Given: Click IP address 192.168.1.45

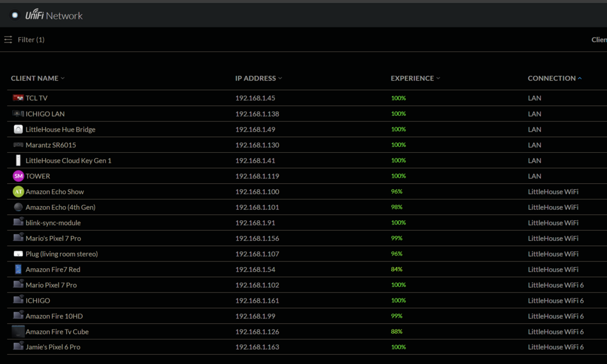Looking at the screenshot, I should point(255,98).
